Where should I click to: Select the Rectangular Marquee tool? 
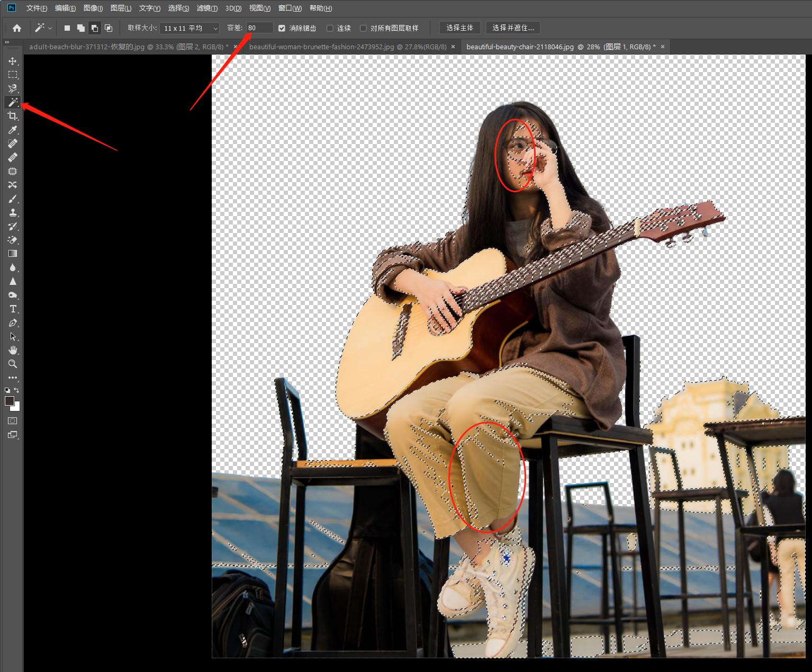[x=13, y=75]
